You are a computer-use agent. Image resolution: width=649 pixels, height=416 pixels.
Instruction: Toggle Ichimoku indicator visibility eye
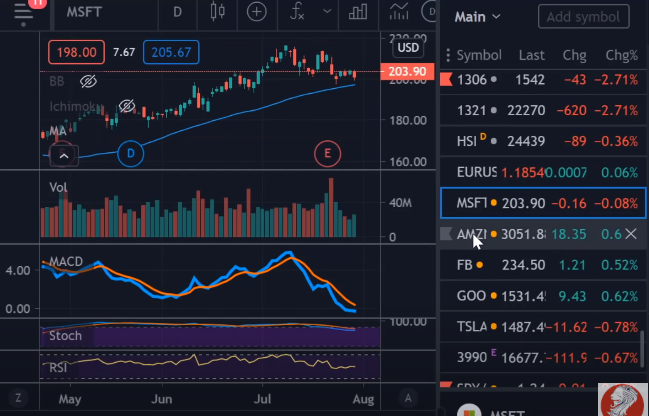pos(127,106)
